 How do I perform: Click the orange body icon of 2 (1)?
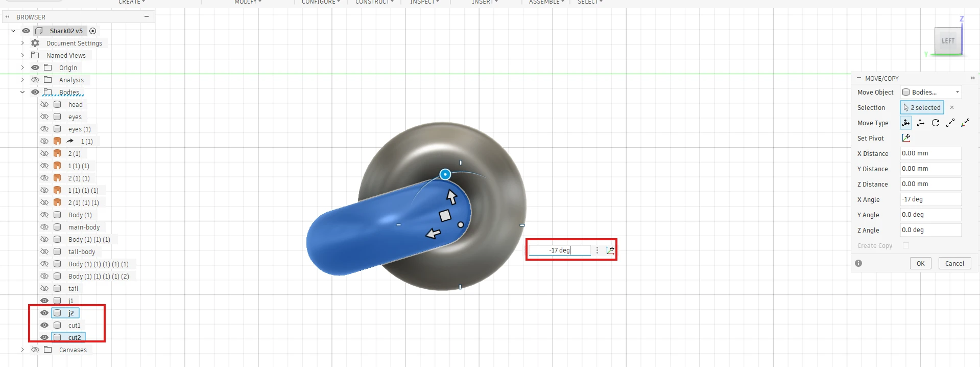pos(57,153)
